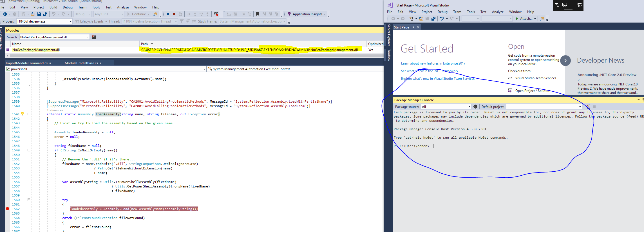Switch to ImportModuleCommand.cs tab

pos(27,63)
